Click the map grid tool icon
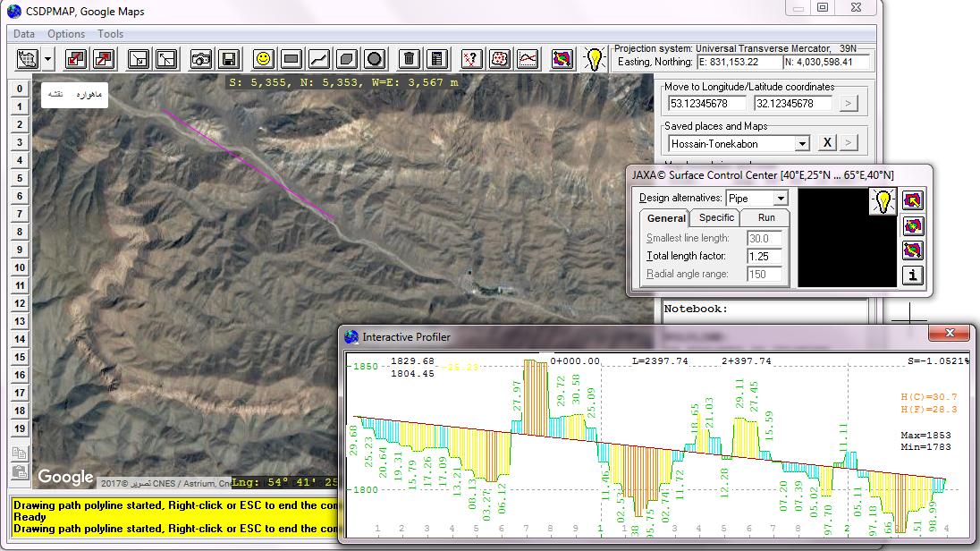 coord(28,59)
